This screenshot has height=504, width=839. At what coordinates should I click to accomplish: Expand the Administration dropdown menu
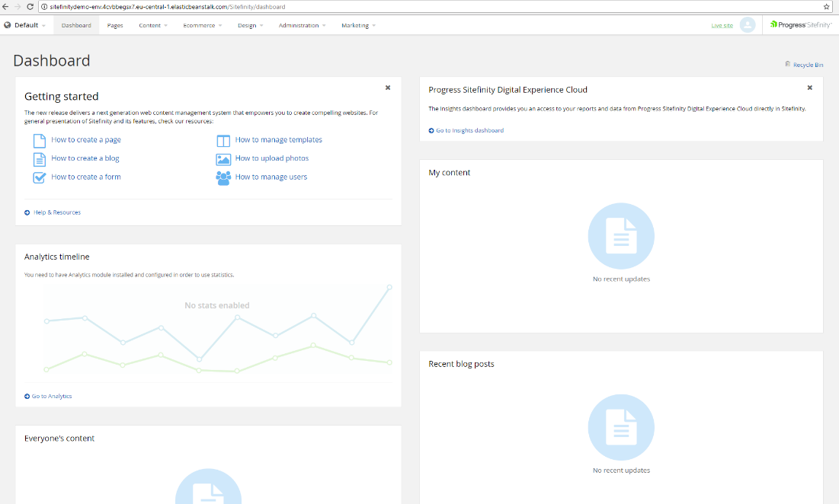click(302, 25)
